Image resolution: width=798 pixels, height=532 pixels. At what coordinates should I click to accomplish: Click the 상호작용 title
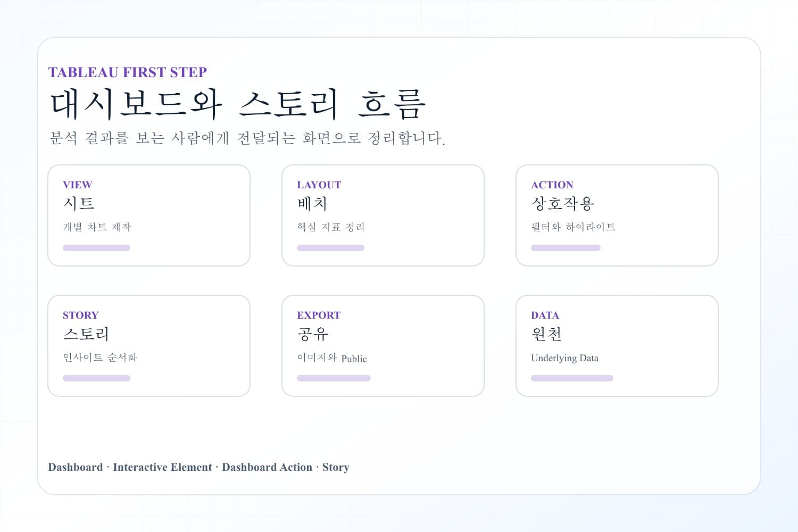(563, 203)
